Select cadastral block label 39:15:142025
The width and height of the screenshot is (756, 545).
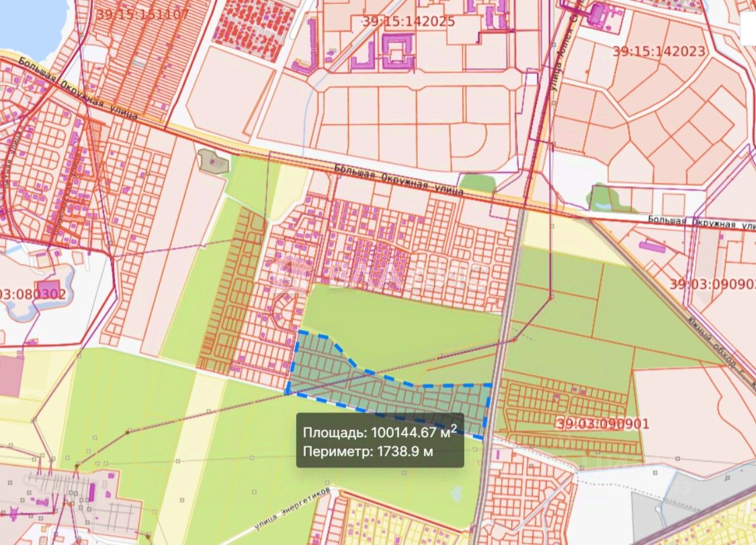click(409, 22)
